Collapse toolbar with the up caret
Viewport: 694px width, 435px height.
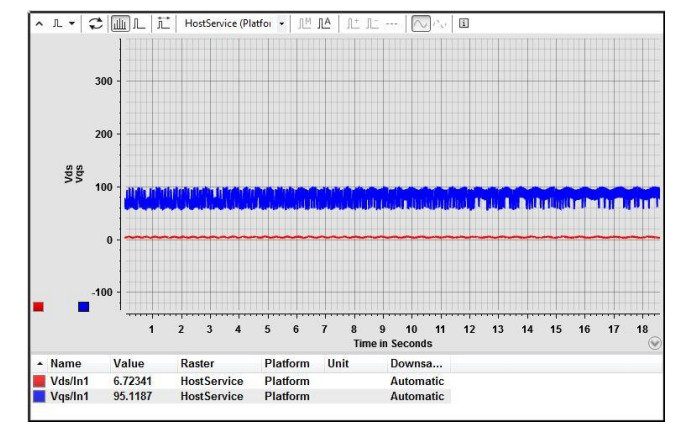(39, 23)
